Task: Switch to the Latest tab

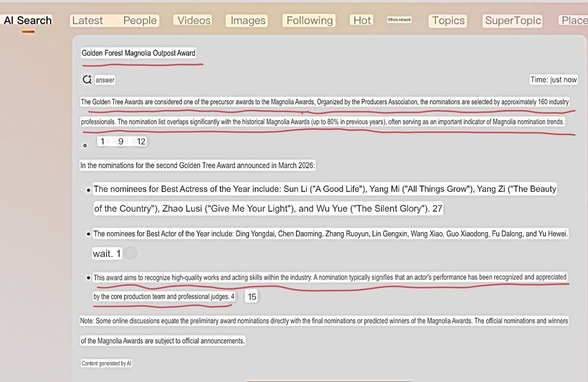Action: pos(88,21)
